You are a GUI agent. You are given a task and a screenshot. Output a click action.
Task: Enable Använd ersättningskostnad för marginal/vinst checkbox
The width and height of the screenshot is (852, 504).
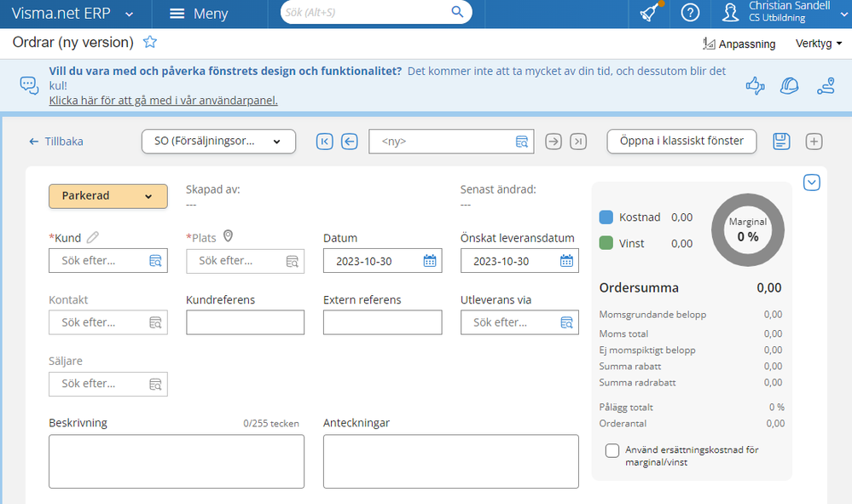tap(612, 451)
